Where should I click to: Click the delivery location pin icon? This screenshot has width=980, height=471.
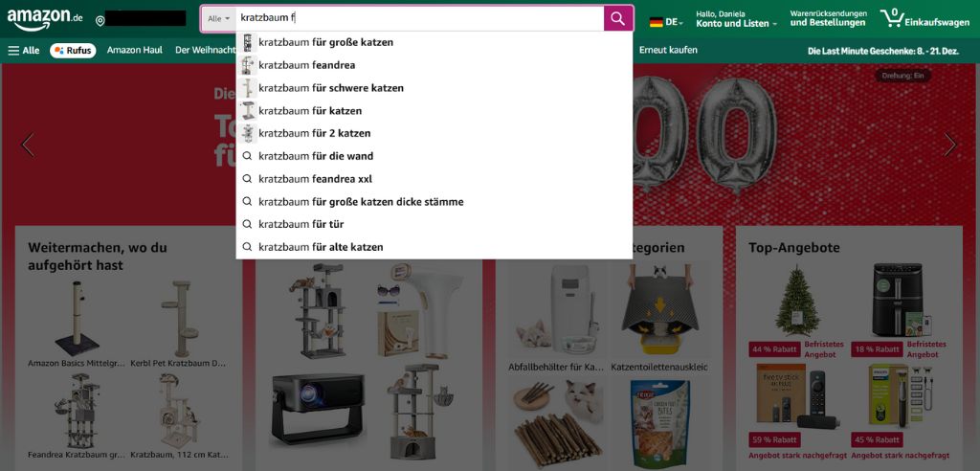pos(100,21)
